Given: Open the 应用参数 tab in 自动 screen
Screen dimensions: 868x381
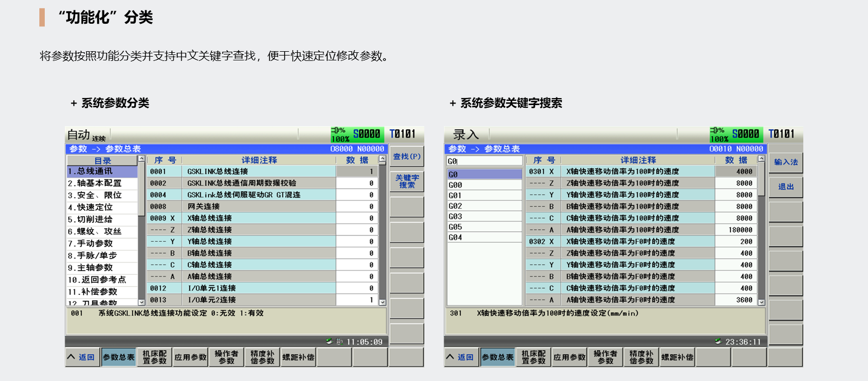Looking at the screenshot, I should pos(190,357).
